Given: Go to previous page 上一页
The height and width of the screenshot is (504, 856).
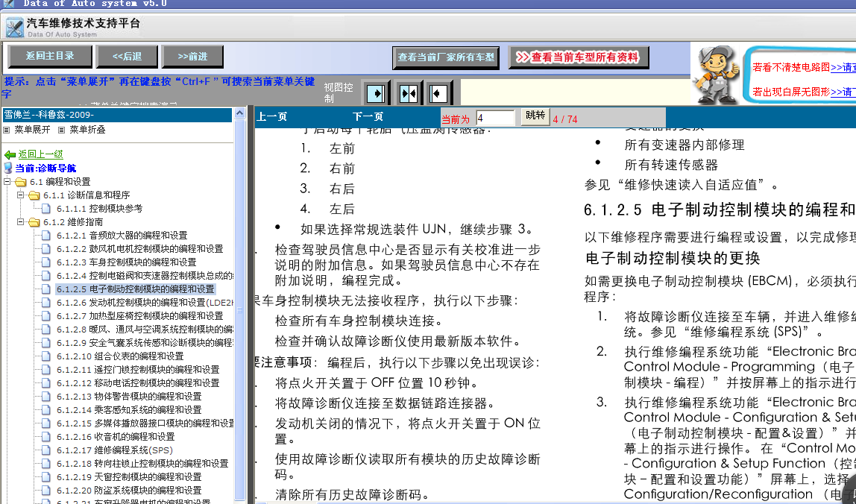Looking at the screenshot, I should coord(271,116).
